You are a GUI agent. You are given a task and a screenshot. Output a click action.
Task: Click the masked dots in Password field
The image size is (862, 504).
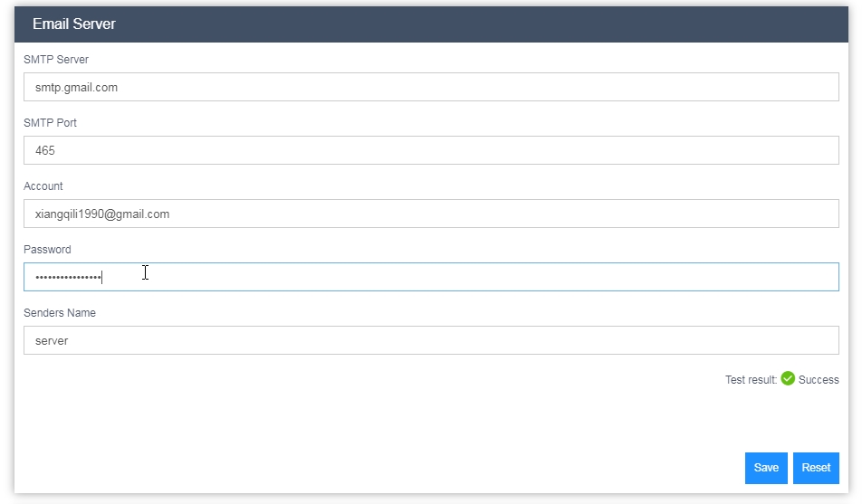pos(68,277)
